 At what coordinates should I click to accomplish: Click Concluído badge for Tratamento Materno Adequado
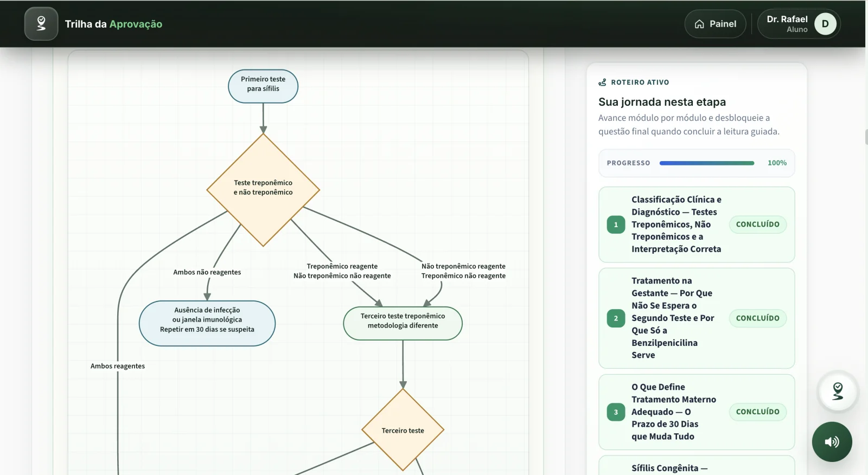pyautogui.click(x=757, y=412)
